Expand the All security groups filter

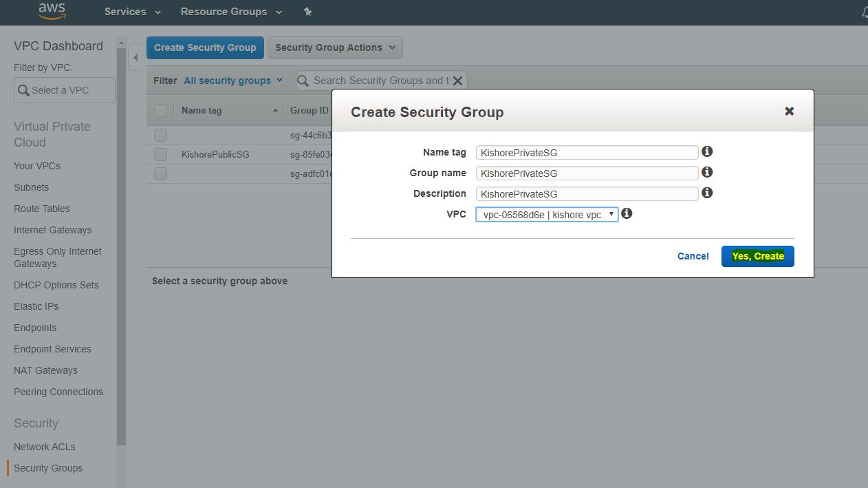pos(233,81)
